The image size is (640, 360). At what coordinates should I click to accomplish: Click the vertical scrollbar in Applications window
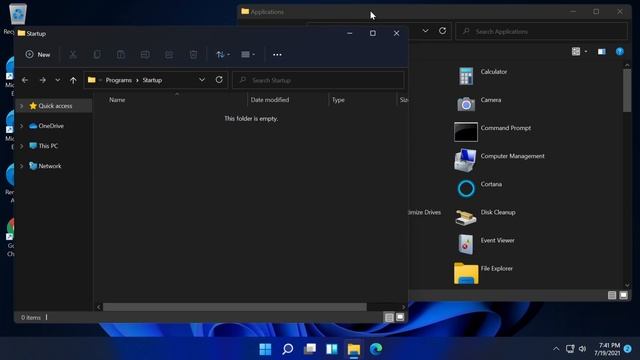coord(627,91)
